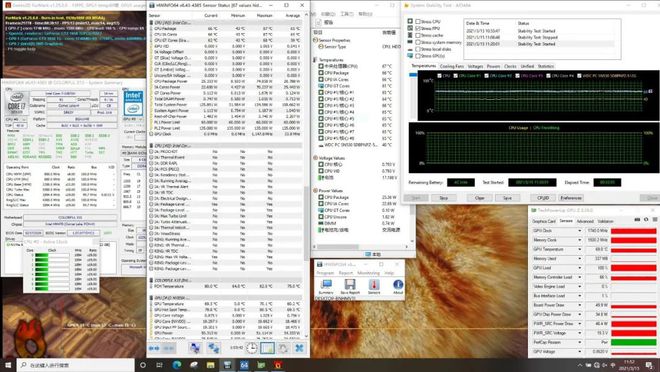
Task: Open the Windows Start menu
Action: tap(8, 365)
